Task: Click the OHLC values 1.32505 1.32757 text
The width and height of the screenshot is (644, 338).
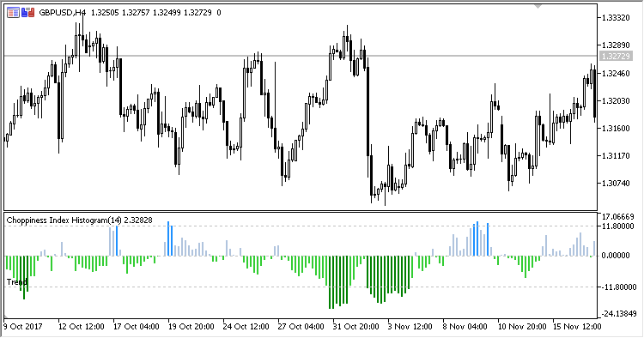Action: point(121,13)
